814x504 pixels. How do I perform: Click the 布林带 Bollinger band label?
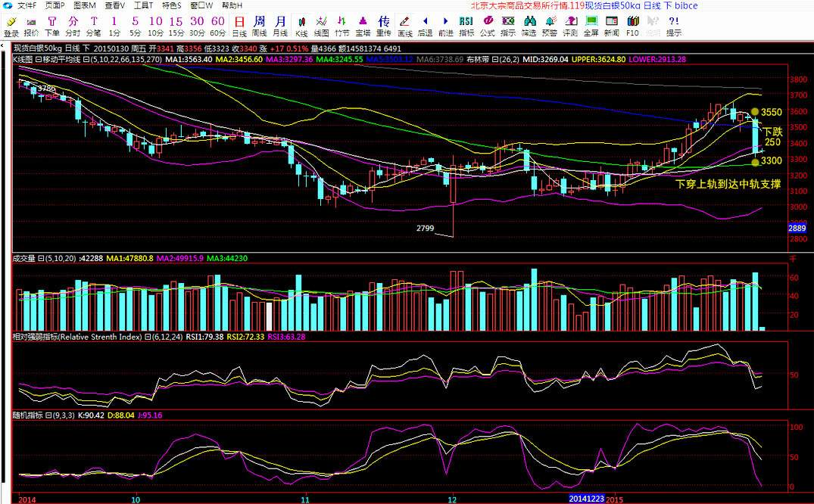pyautogui.click(x=478, y=59)
